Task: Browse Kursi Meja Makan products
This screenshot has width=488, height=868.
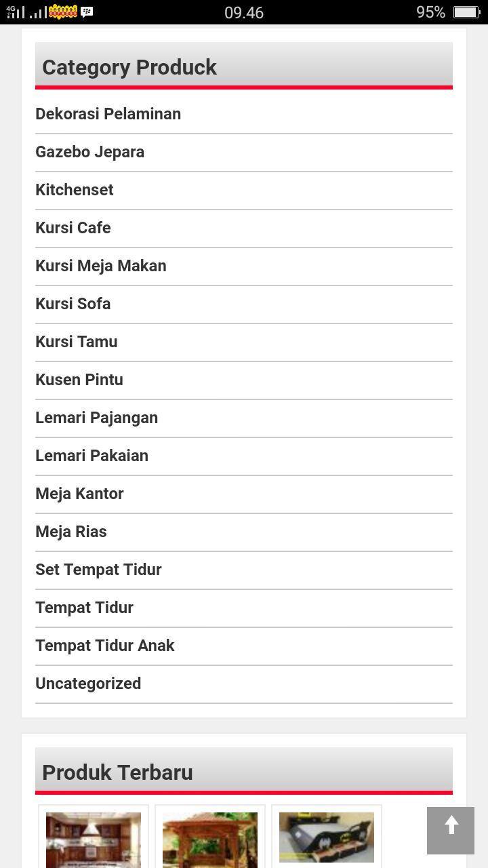Action: point(100,266)
